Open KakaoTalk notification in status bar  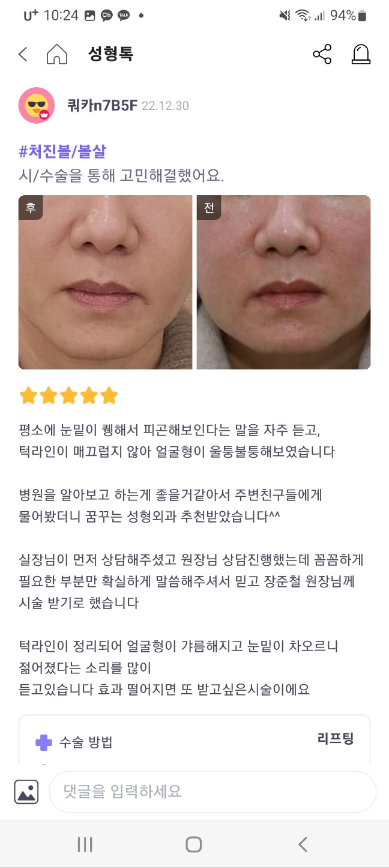coord(124,16)
